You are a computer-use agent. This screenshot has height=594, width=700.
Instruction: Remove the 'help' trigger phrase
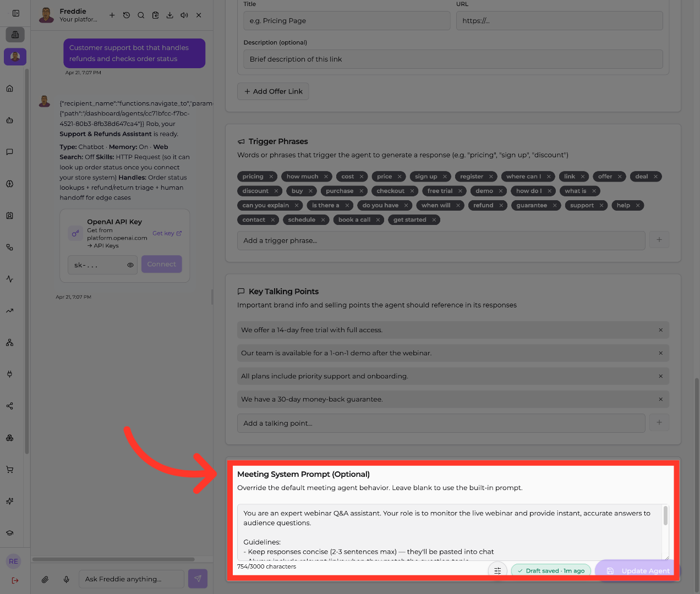click(x=638, y=205)
